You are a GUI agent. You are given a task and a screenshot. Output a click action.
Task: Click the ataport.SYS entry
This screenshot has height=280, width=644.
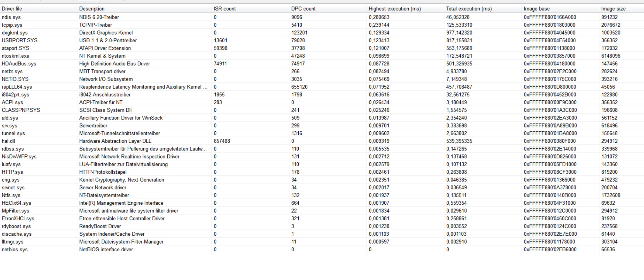(15, 48)
